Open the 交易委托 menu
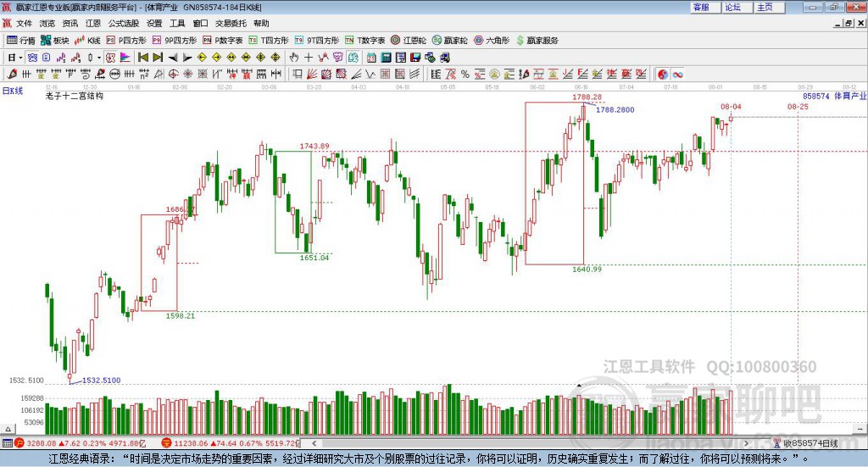Screen dimensions: 868x467 [x=231, y=23]
